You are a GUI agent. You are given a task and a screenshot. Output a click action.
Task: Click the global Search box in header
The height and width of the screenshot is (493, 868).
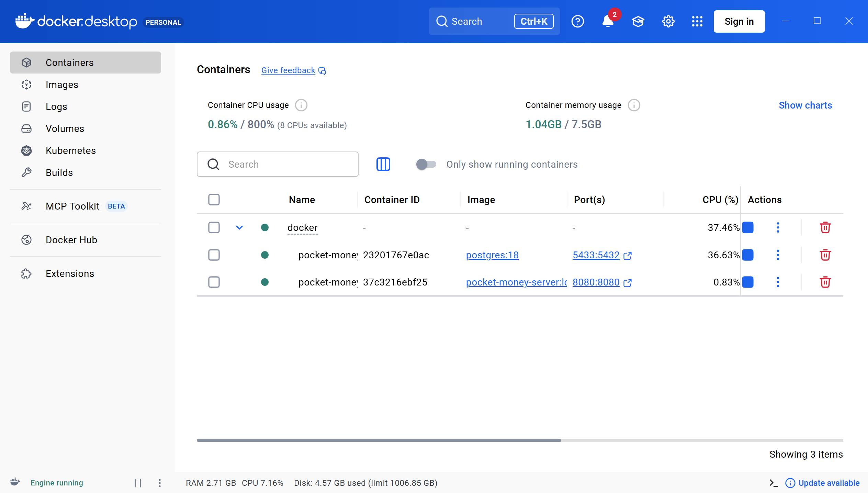[494, 21]
